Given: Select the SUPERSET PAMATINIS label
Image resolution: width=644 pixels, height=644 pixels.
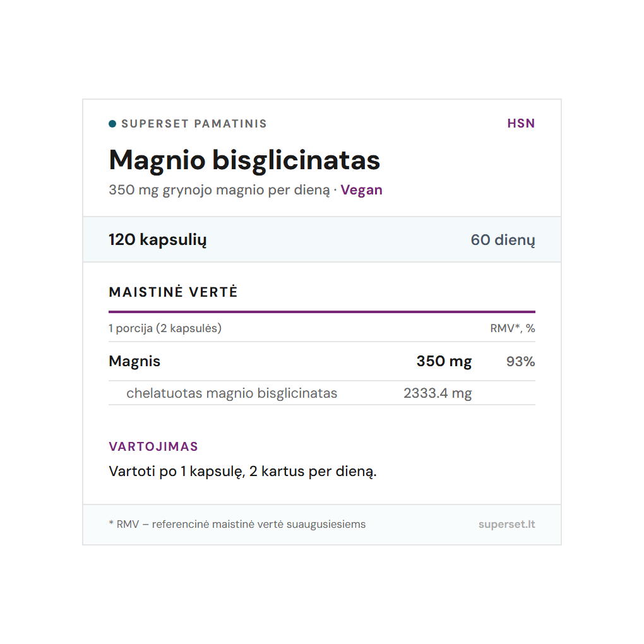Looking at the screenshot, I should [x=194, y=124].
